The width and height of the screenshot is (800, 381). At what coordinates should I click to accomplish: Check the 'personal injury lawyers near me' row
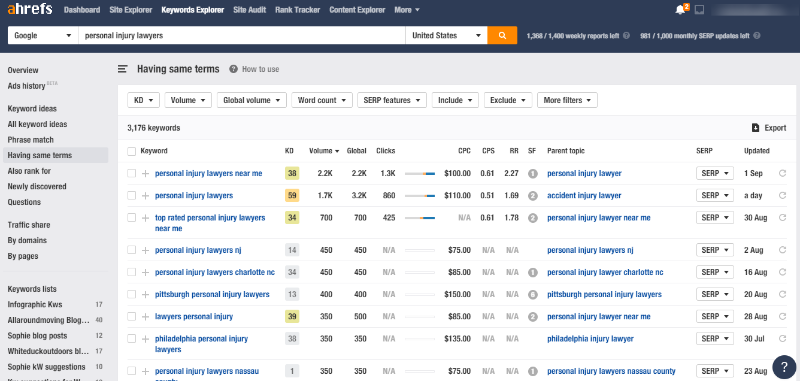pos(132,173)
